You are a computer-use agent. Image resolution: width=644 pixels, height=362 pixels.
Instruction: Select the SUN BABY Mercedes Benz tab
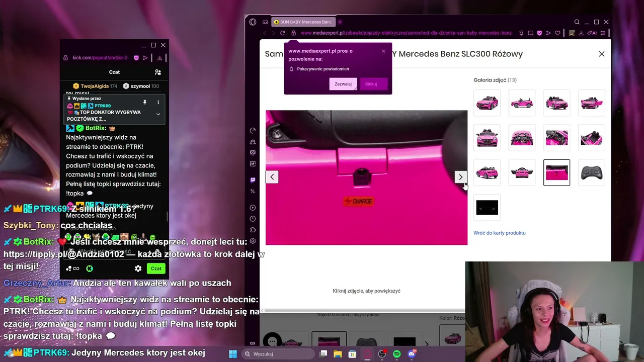point(302,22)
